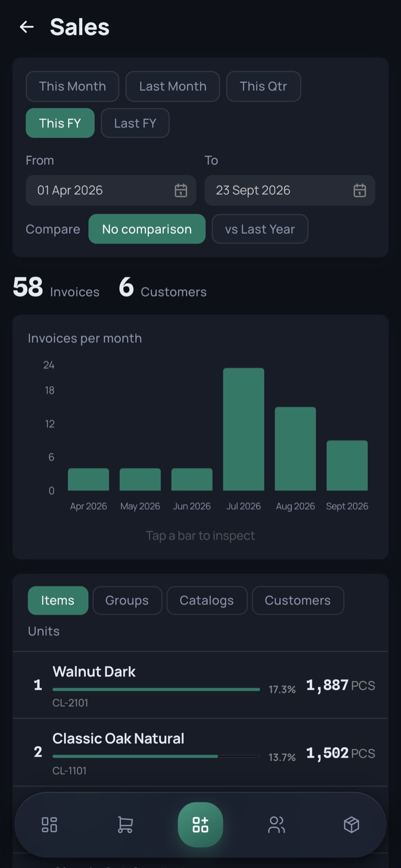Tap the CL-2101 item code

coord(70,703)
